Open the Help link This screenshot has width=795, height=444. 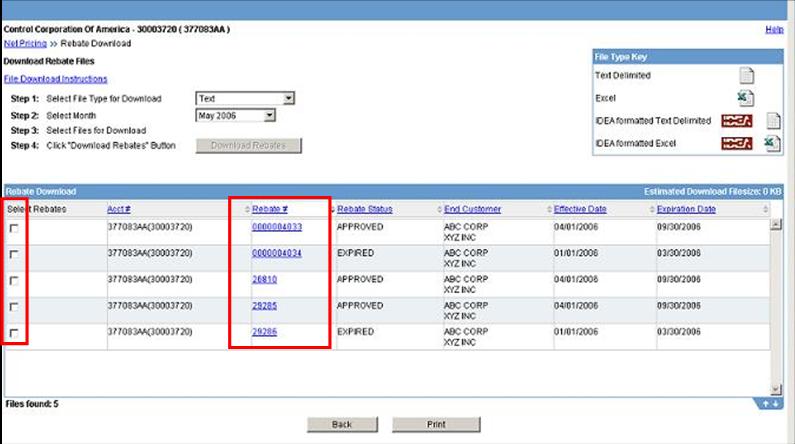coord(774,29)
